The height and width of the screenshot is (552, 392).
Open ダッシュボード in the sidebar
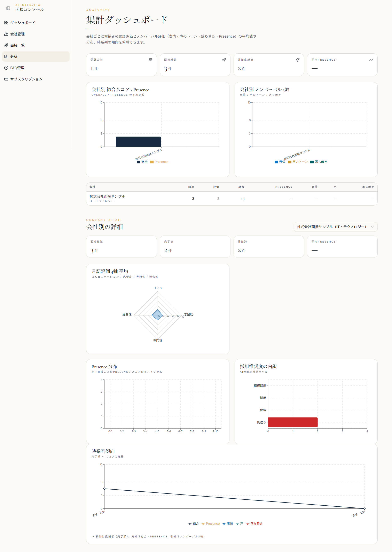pyautogui.click(x=36, y=23)
